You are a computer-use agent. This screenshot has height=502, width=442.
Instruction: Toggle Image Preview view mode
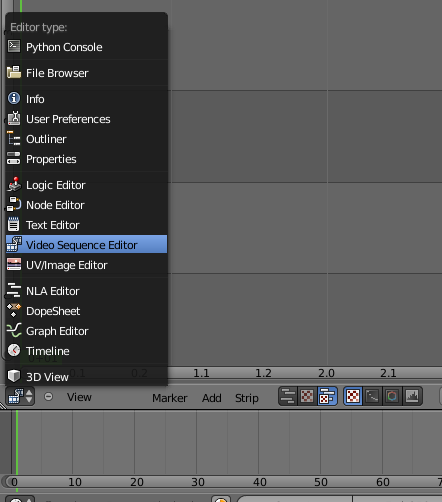(307, 396)
